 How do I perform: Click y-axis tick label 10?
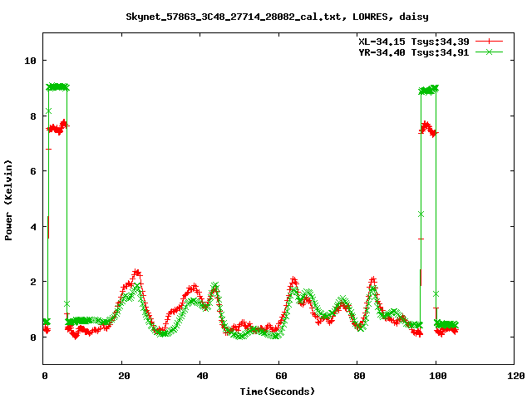point(30,61)
